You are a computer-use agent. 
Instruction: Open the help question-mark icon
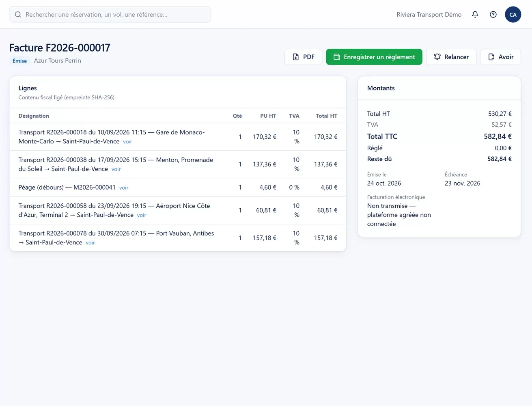493,15
